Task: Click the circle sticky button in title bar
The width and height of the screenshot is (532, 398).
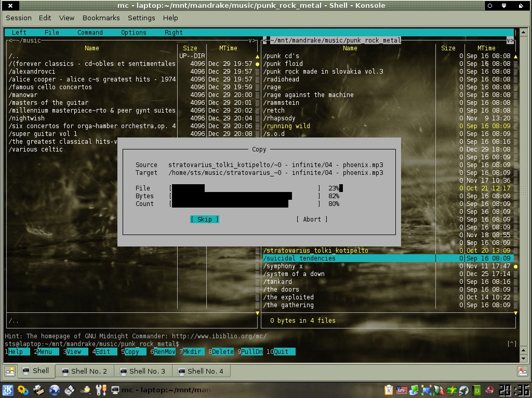Action: pyautogui.click(x=489, y=5)
